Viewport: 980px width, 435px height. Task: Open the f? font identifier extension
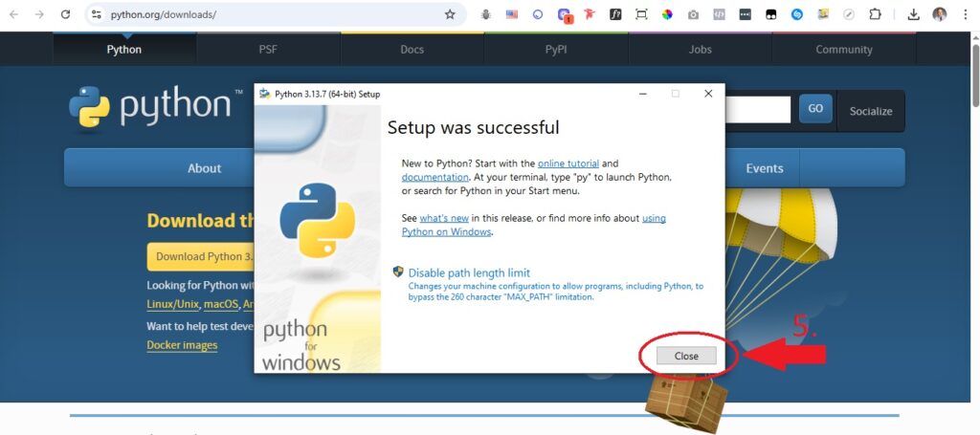(x=615, y=14)
